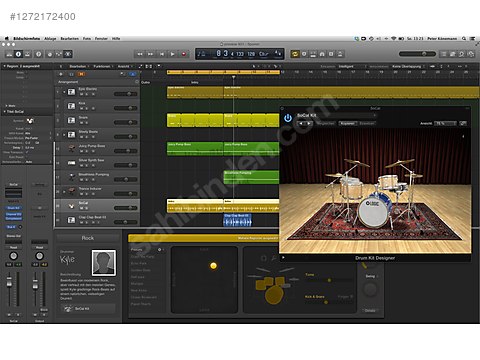The width and height of the screenshot is (480, 360).
Task: Click the Rock genre header button
Action: (x=88, y=238)
